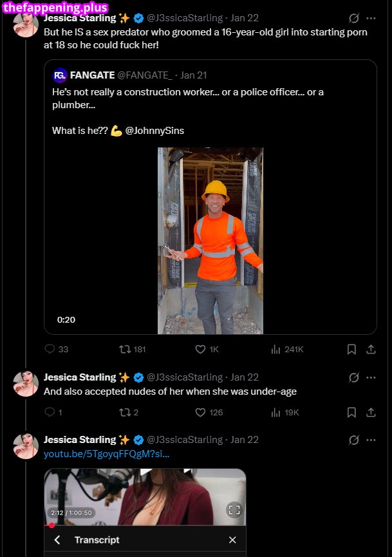Like the tweet with 1K likes
This screenshot has width=392, height=557.
[200, 349]
